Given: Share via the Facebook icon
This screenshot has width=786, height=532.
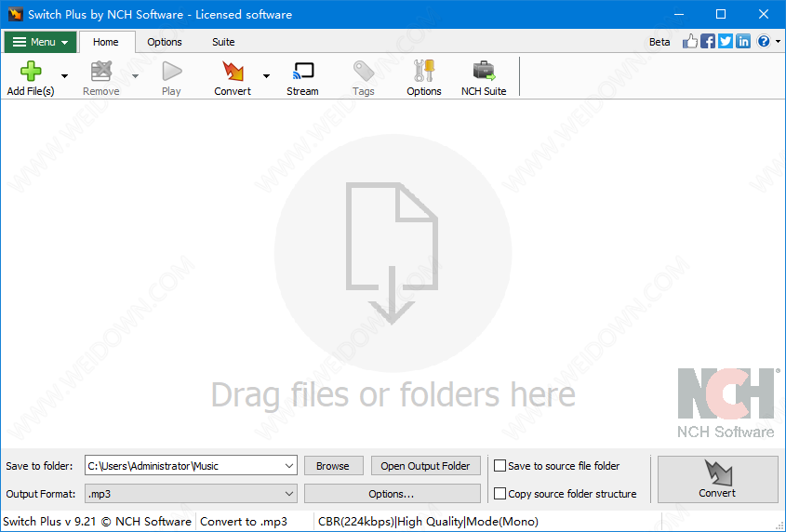Looking at the screenshot, I should (x=708, y=41).
